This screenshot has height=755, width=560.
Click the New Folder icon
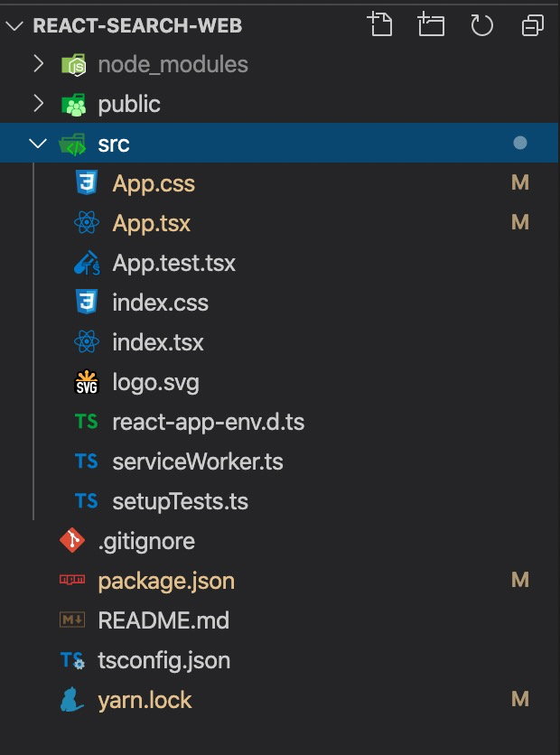point(431,24)
